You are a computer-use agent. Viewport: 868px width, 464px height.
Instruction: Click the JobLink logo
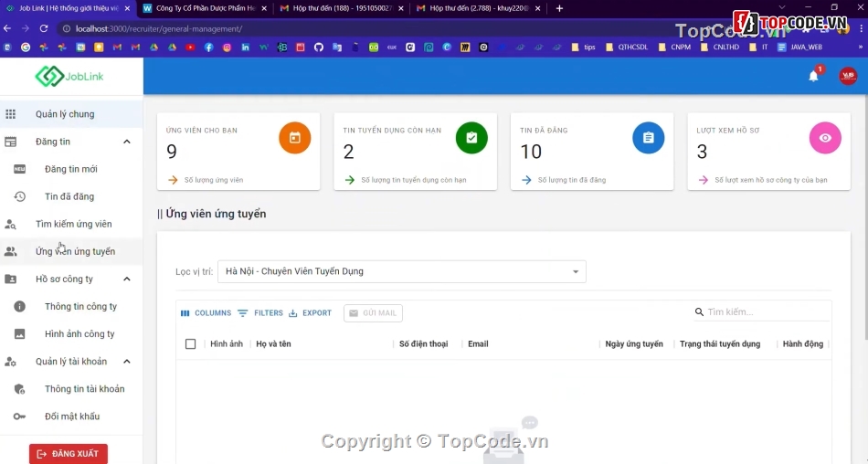click(x=69, y=77)
